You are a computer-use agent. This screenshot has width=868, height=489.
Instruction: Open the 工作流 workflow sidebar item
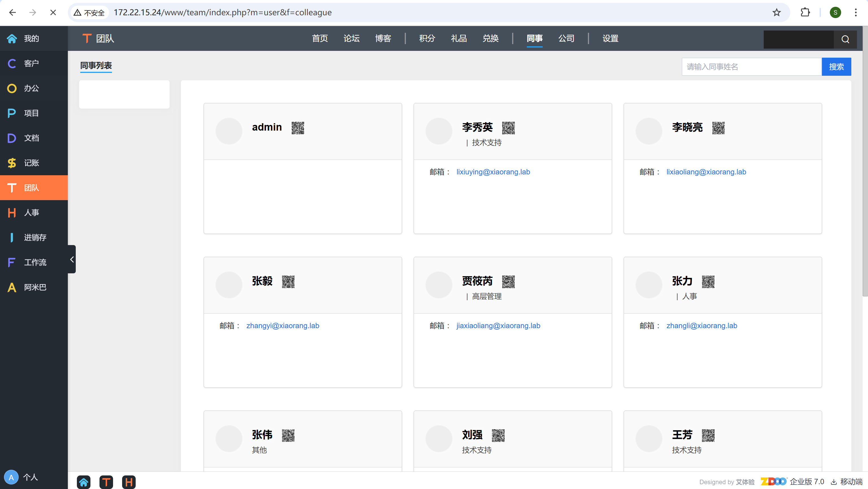click(34, 262)
